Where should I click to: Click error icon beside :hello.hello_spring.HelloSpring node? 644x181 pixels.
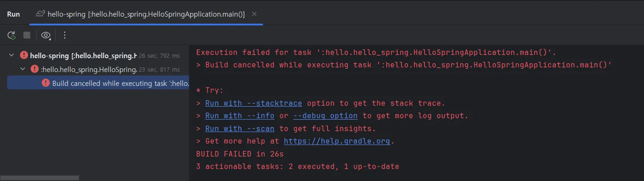point(35,69)
